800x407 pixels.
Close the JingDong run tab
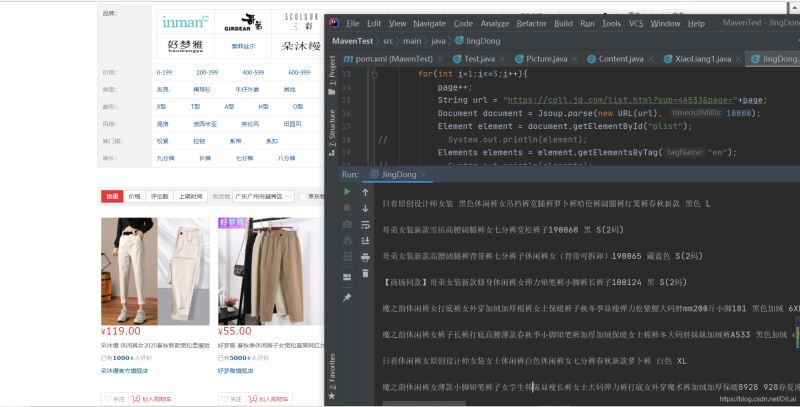pos(423,175)
